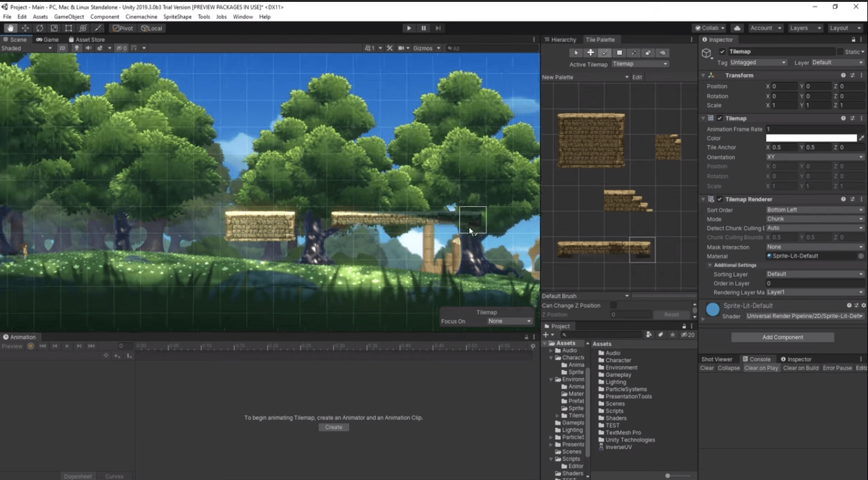Open the GameObject menu
The width and height of the screenshot is (868, 480).
click(x=69, y=17)
